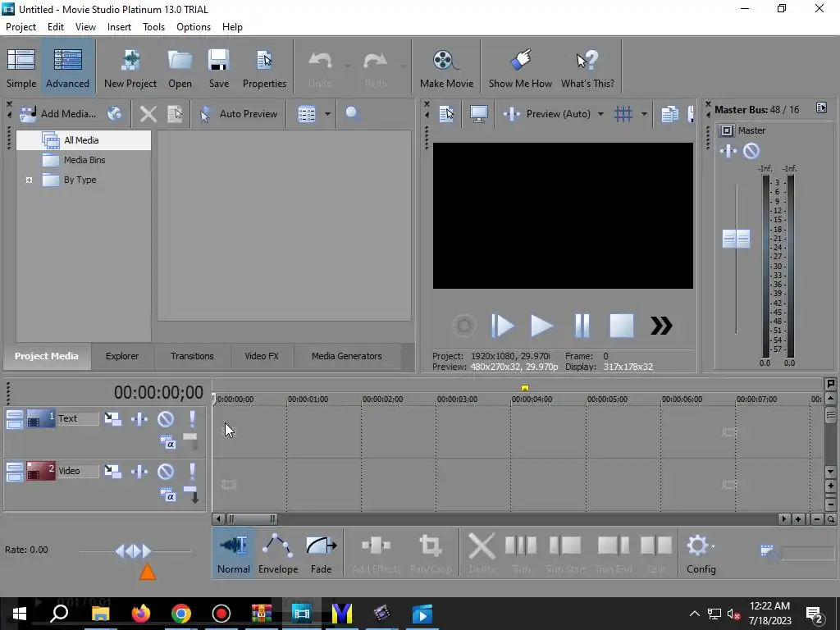Open overlays dropdown arrow beside grid

[x=644, y=113]
